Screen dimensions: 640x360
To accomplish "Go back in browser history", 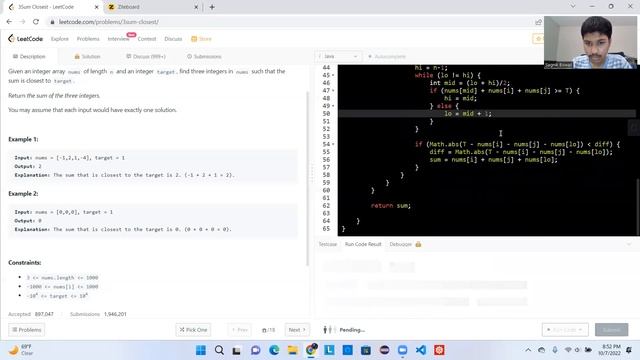I will coord(9,22).
